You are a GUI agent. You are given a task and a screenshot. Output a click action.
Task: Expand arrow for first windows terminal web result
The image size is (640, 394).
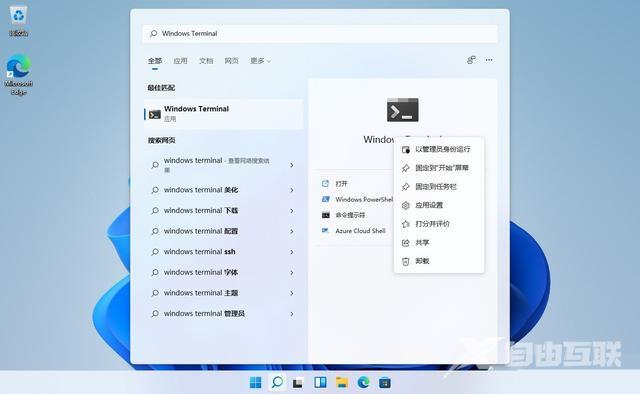tap(292, 165)
